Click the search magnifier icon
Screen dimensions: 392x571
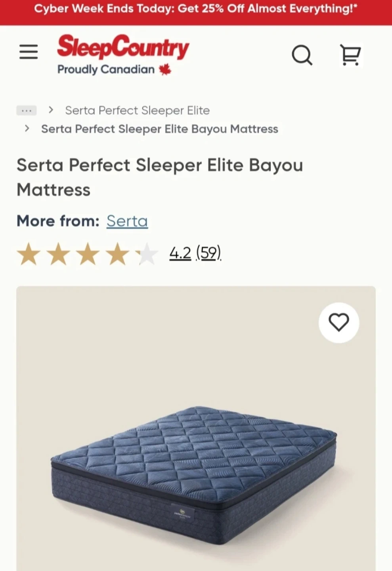(302, 54)
